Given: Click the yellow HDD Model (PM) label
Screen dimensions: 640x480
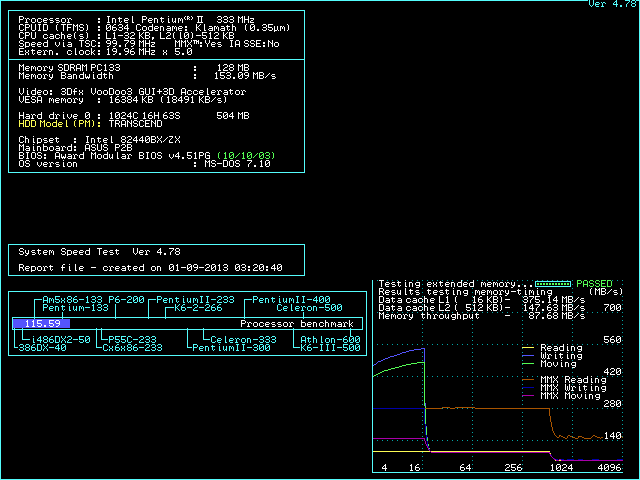Looking at the screenshot, I should pyautogui.click(x=60, y=124).
